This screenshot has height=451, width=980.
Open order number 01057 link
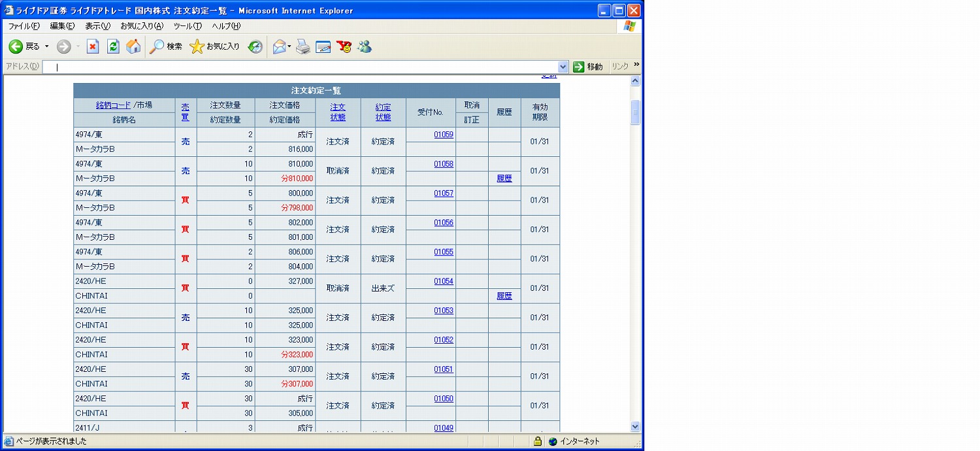click(444, 193)
